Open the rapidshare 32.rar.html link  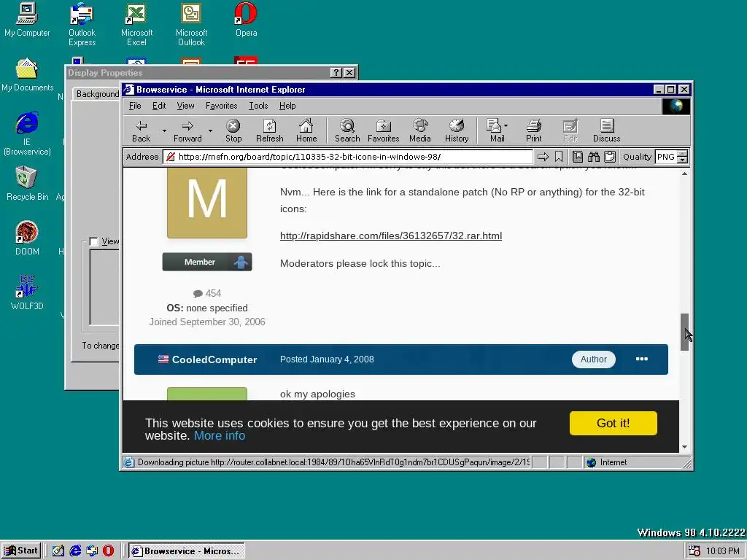pyautogui.click(x=391, y=236)
